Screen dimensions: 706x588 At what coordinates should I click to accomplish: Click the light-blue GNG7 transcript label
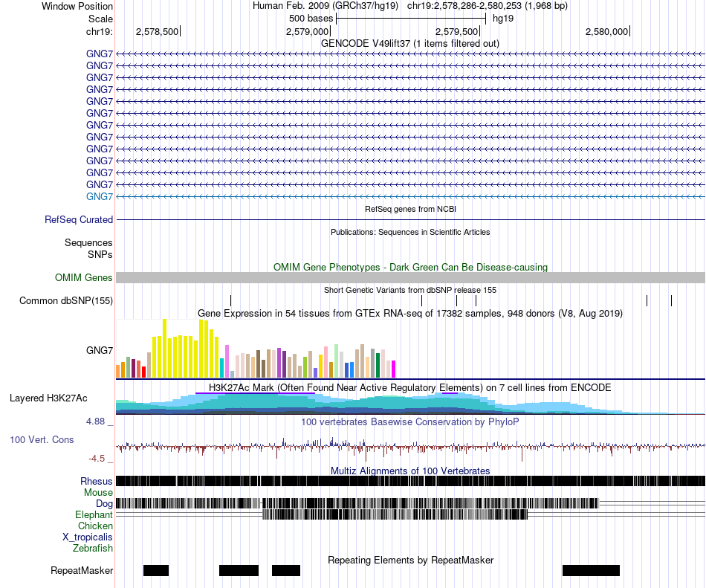100,196
